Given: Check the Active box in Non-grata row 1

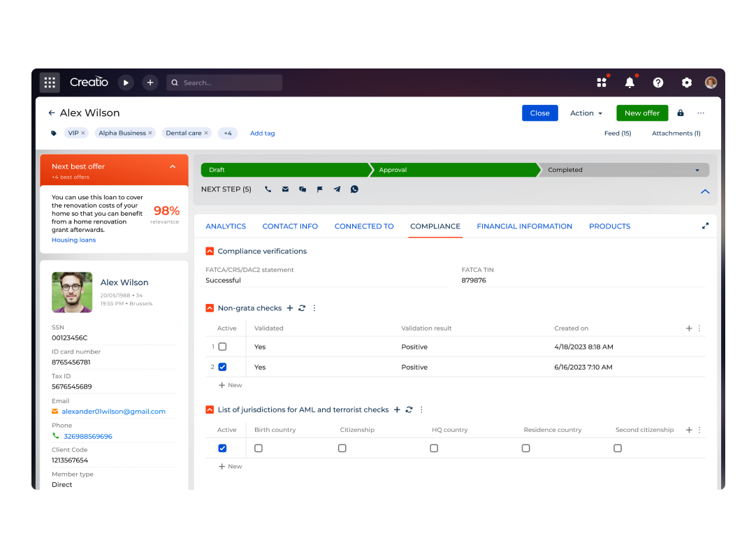Looking at the screenshot, I should 222,347.
